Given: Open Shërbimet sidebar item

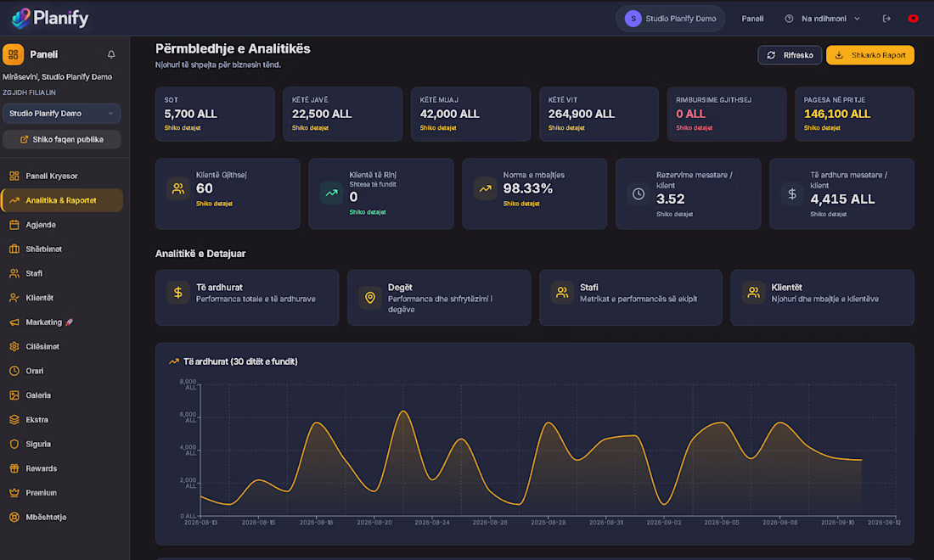Looking at the screenshot, I should [62, 249].
